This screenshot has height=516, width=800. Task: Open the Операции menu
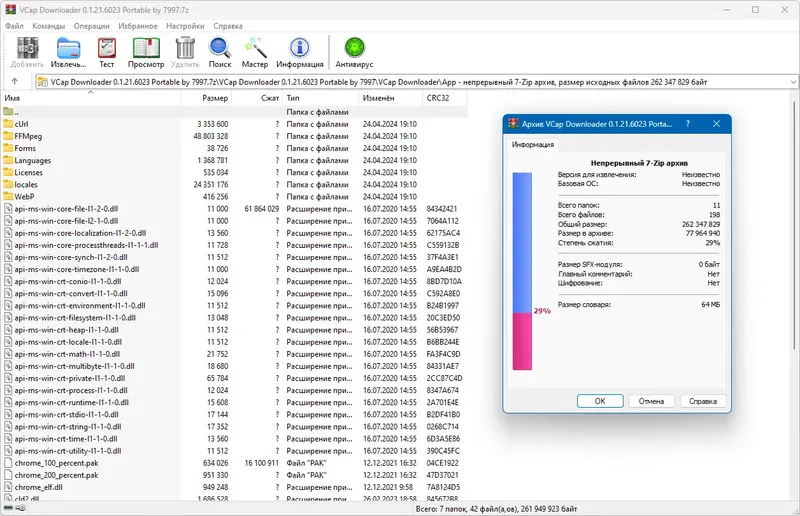pos(91,26)
